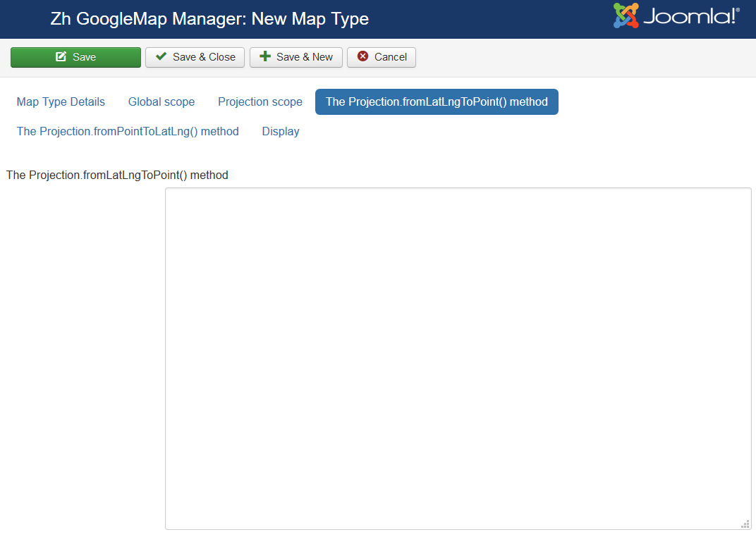The image size is (756, 537).
Task: Switch to the Global scope tab
Action: [x=161, y=101]
